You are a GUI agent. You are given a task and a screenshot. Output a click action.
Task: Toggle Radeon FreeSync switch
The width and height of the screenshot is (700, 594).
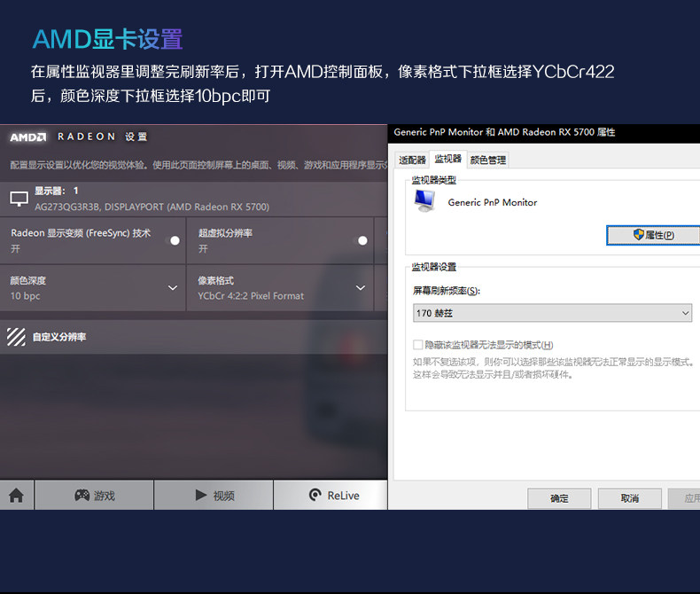click(173, 241)
